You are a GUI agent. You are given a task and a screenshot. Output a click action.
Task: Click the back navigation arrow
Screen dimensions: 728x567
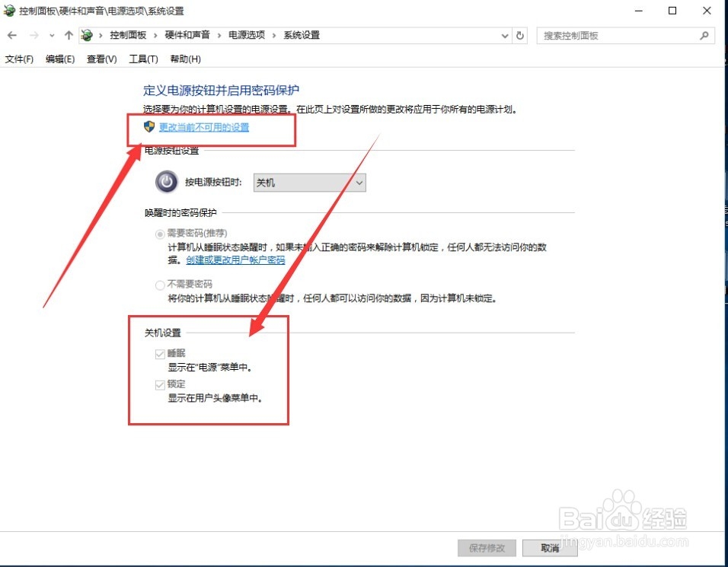click(11, 35)
